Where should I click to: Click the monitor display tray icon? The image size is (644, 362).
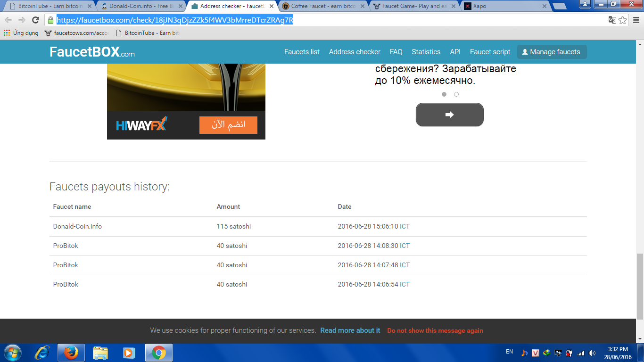pos(558,353)
